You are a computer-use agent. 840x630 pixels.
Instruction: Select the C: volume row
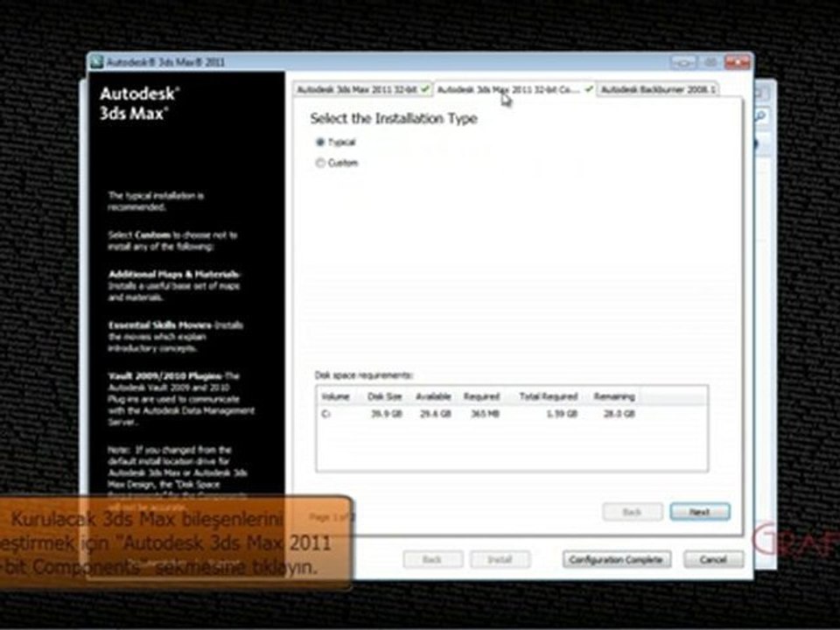[x=512, y=414]
